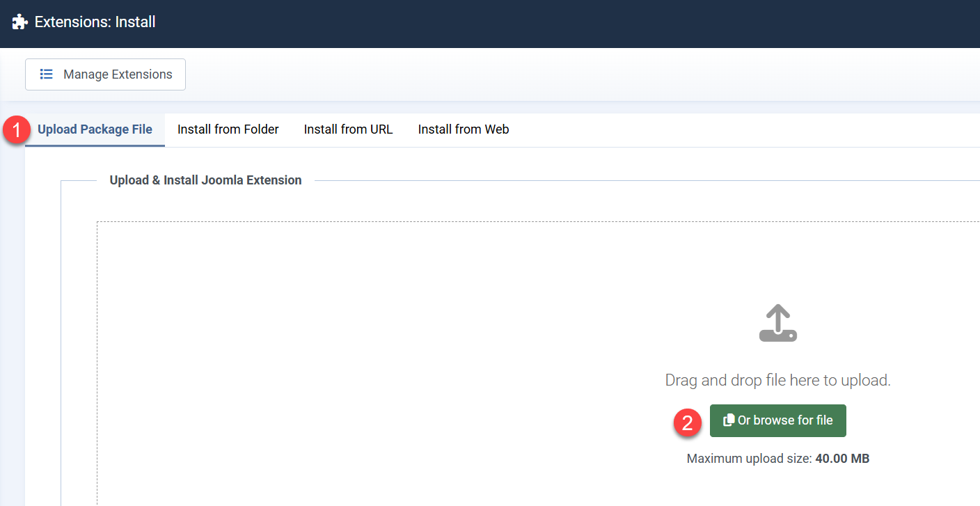The image size is (980, 506).
Task: Click the Extensions: Install page title
Action: click(95, 22)
